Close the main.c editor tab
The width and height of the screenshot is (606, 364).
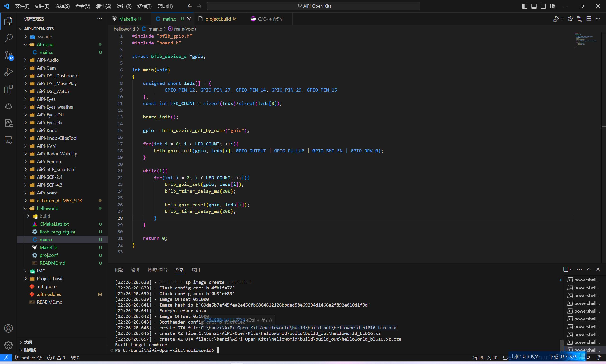tap(189, 19)
